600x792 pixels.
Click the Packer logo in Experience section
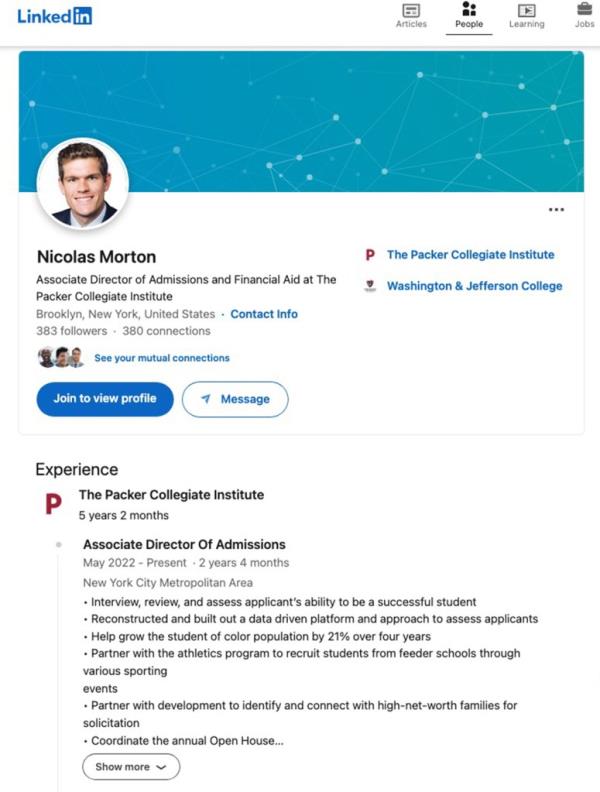click(x=53, y=504)
